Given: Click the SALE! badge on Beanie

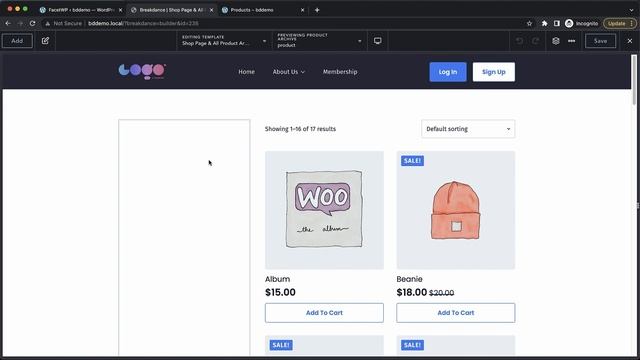Looking at the screenshot, I should pyautogui.click(x=412, y=161).
